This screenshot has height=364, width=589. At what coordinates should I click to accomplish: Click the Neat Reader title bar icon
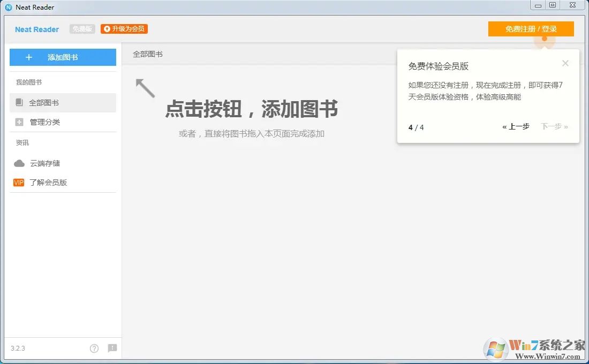tap(8, 7)
